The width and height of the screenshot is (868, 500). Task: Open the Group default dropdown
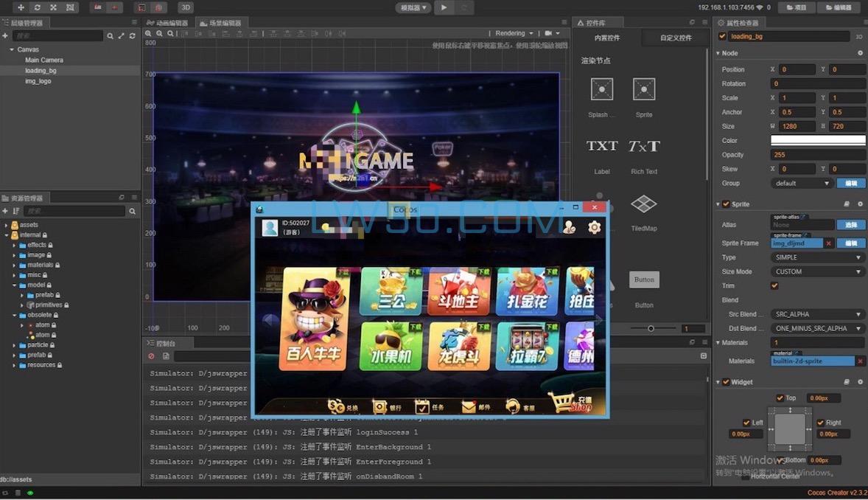click(802, 183)
